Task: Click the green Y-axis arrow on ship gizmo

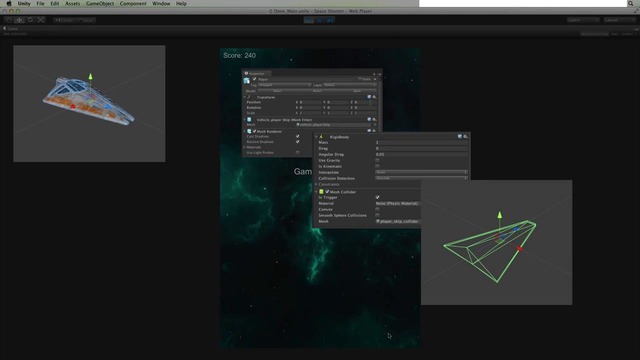Action: click(91, 76)
